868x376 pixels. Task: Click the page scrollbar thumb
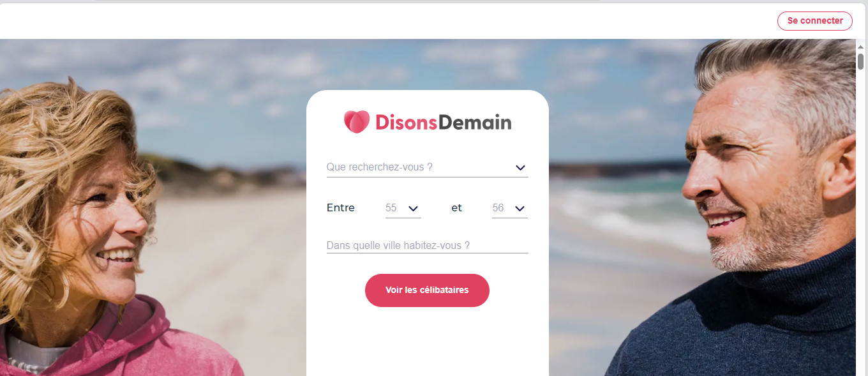[x=860, y=62]
